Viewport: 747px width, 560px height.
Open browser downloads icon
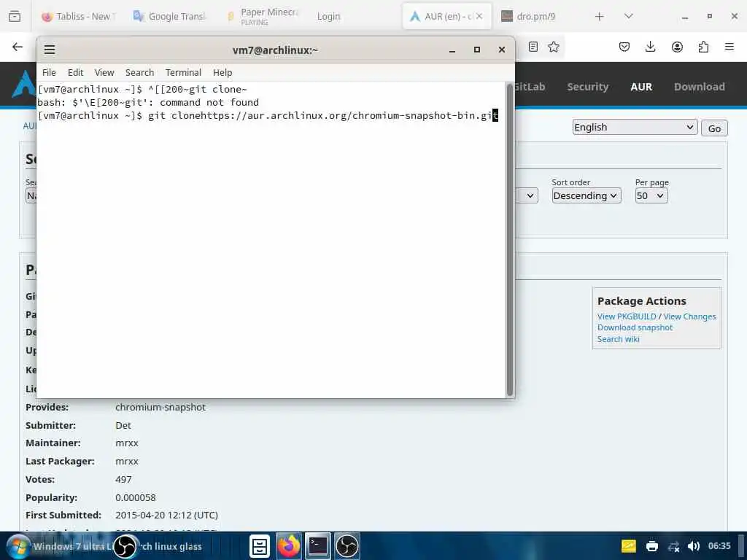[650, 47]
